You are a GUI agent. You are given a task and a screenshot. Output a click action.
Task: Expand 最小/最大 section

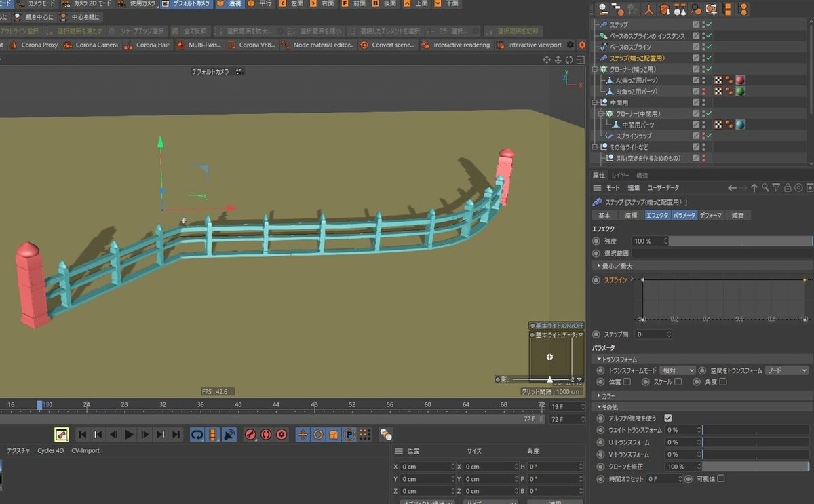click(x=703, y=266)
